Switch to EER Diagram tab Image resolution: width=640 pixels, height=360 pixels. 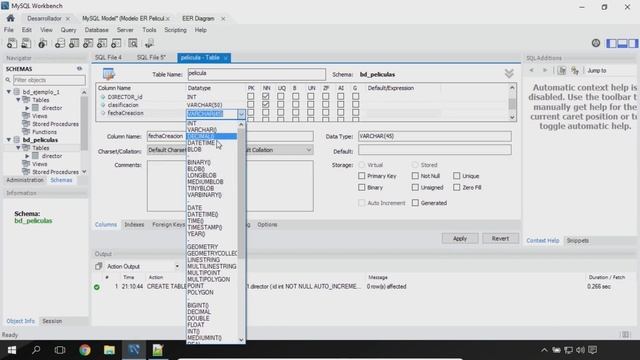(x=198, y=18)
